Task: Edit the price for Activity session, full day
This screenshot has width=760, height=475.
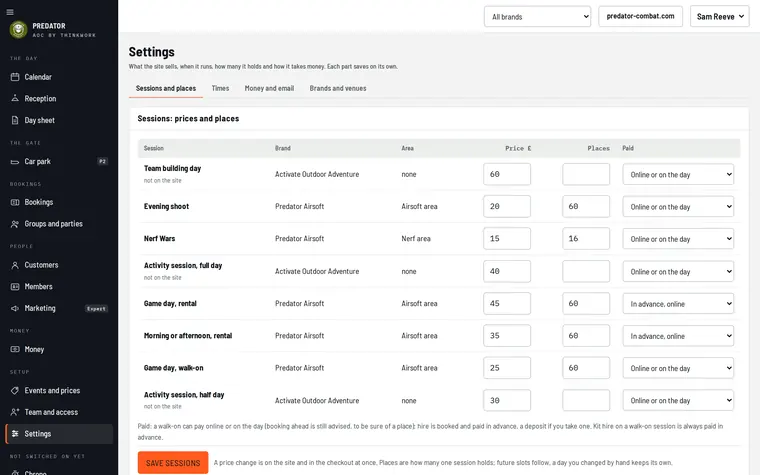Action: pos(507,271)
